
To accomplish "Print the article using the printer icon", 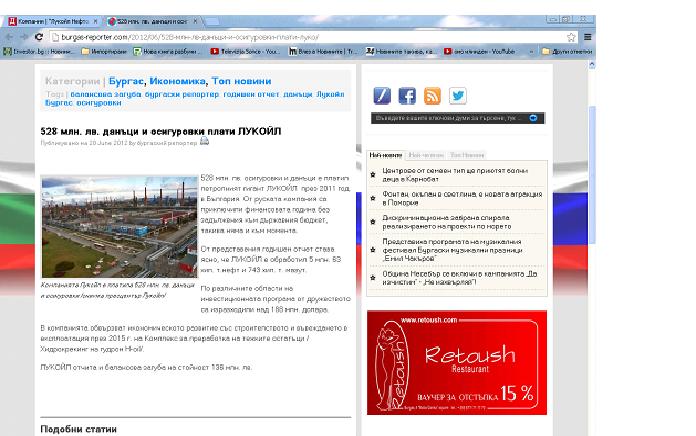I will 204,141.
